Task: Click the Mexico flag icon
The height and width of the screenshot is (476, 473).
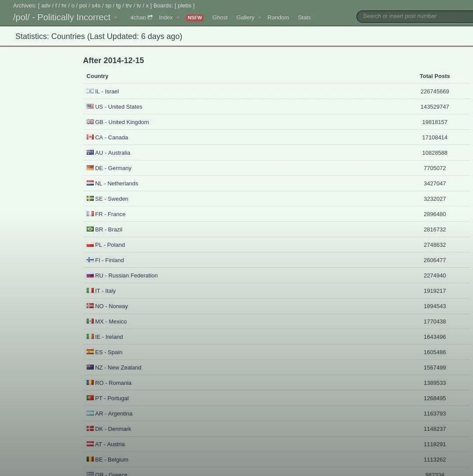Action: tap(90, 321)
